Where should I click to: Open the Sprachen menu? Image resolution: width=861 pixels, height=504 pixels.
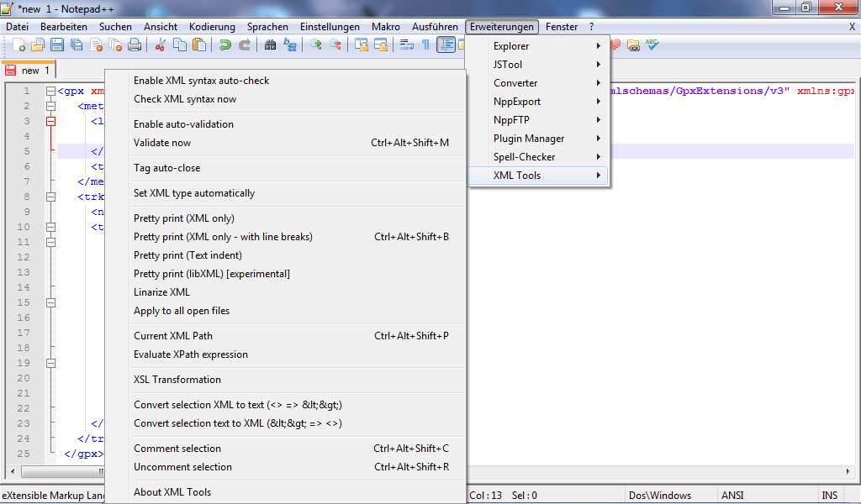pos(267,26)
